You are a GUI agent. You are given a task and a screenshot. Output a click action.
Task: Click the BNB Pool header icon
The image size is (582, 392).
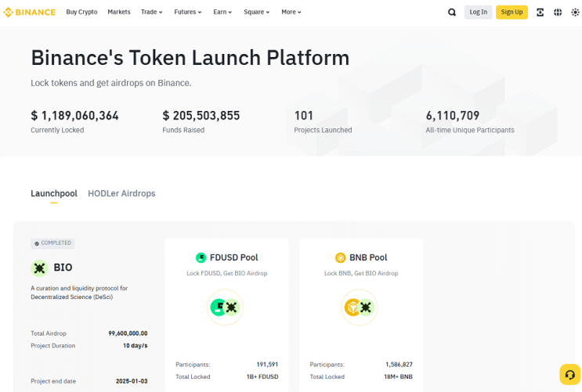click(x=341, y=257)
